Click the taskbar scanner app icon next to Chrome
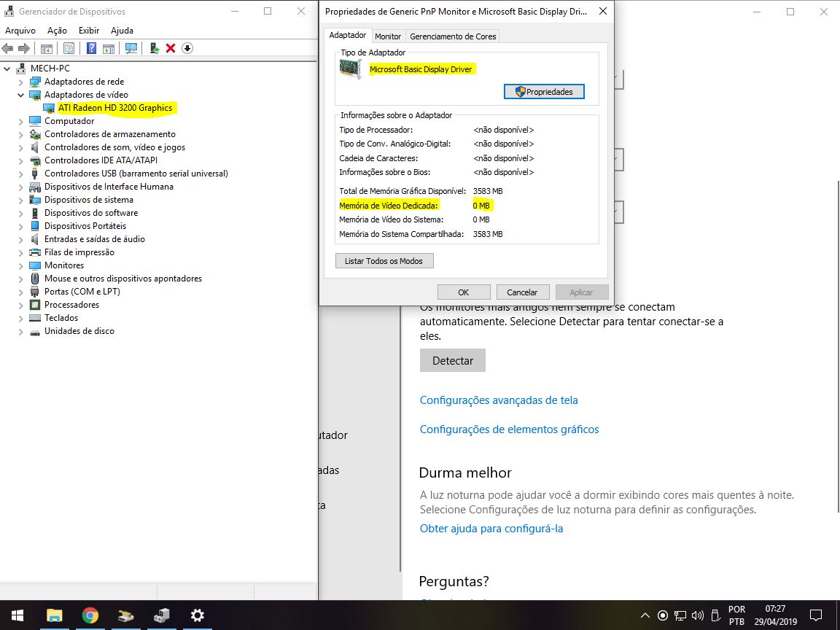This screenshot has height=630, width=840. [x=126, y=615]
